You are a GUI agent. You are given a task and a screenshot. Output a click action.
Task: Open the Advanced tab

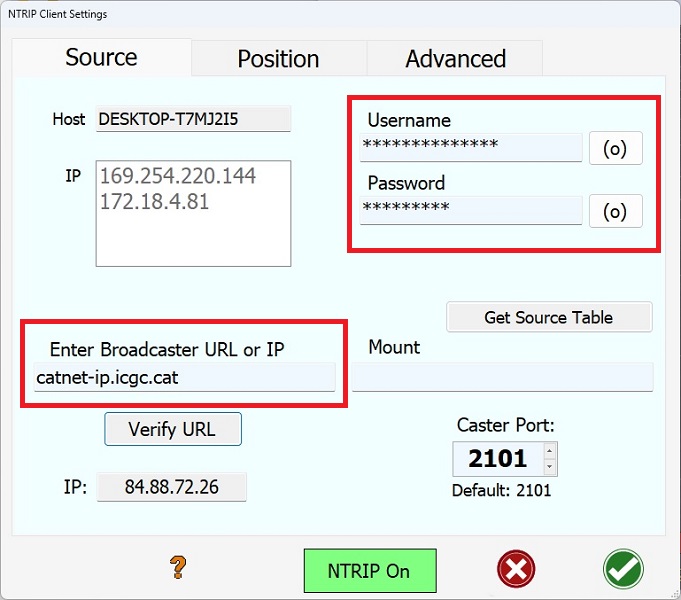(x=455, y=59)
